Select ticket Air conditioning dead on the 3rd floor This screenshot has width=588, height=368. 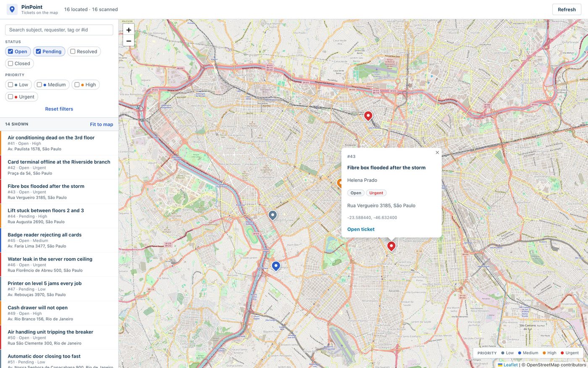[59, 143]
